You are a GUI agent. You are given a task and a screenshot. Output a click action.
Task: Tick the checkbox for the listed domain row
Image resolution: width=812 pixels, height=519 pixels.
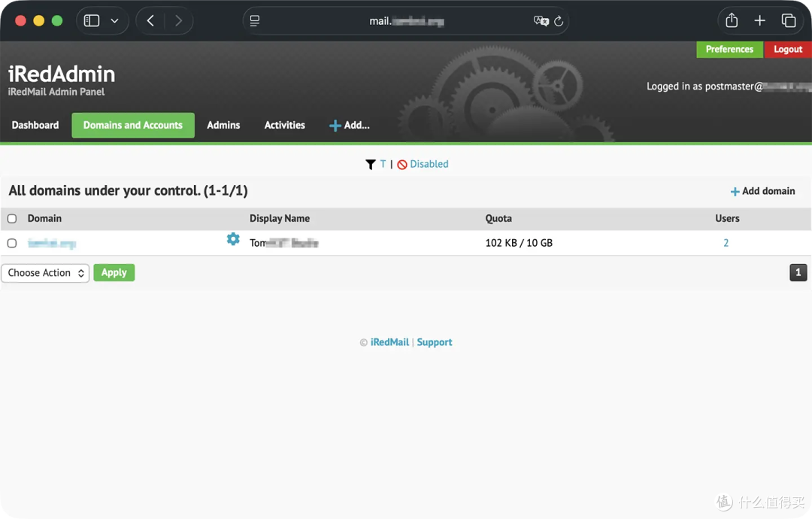pyautogui.click(x=12, y=243)
